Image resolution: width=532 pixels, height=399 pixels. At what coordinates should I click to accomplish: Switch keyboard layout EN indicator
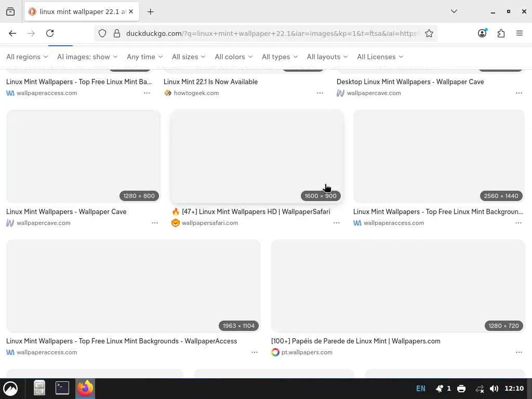coord(421,389)
